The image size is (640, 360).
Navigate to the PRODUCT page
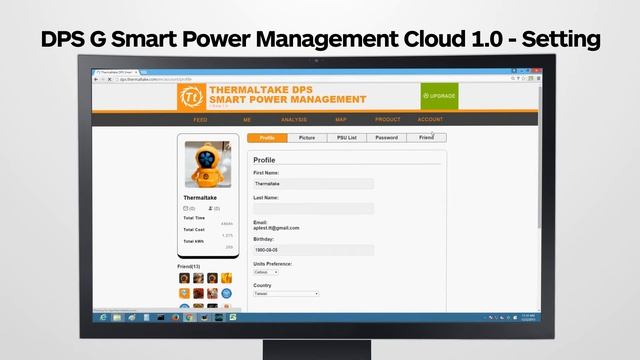click(x=387, y=120)
